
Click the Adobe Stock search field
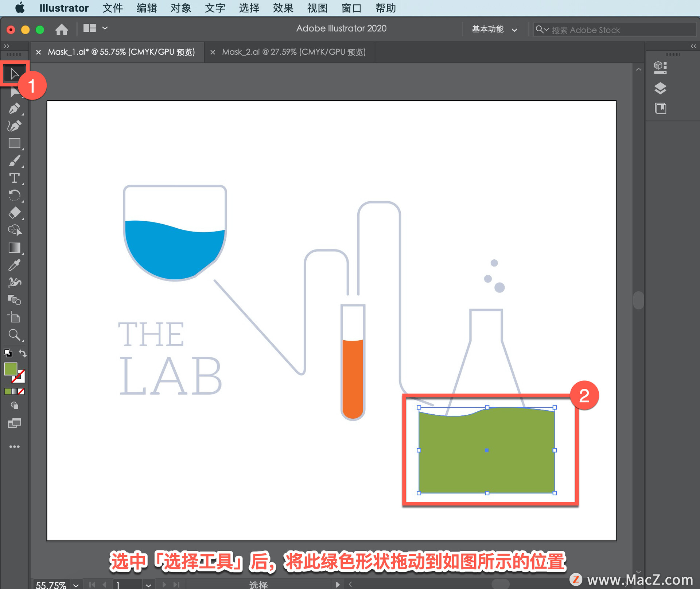[615, 30]
